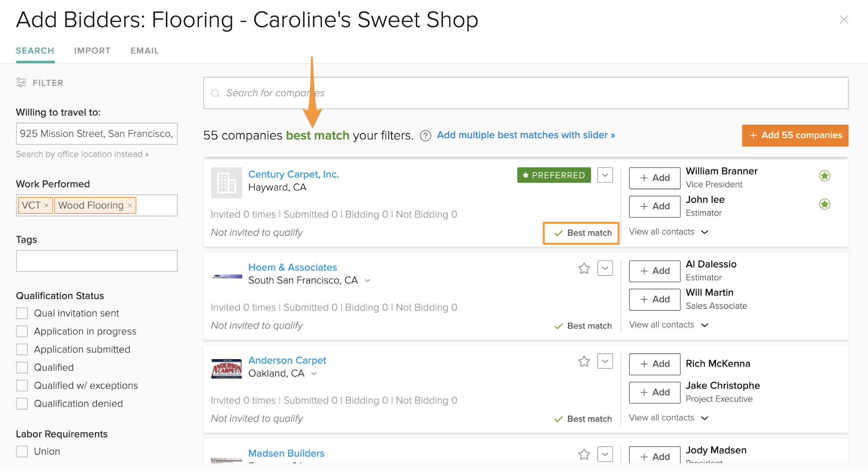The width and height of the screenshot is (868, 470).
Task: Open Add multiple best matches with slider link
Action: click(525, 135)
